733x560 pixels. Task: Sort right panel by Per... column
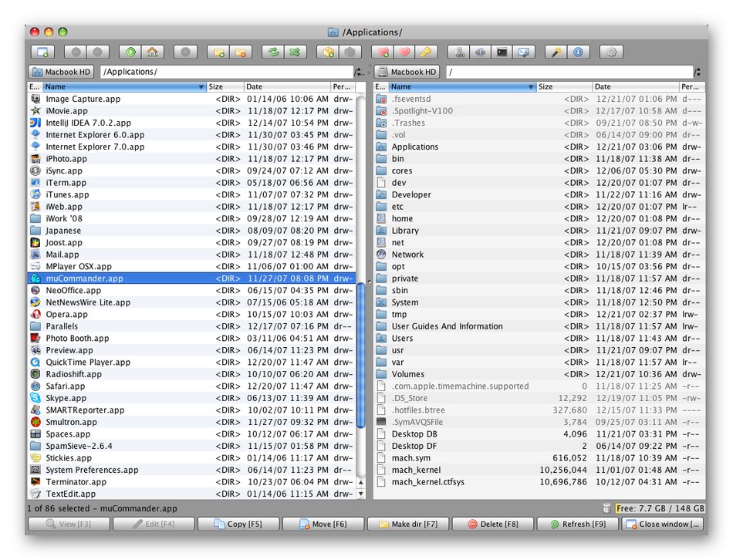692,87
